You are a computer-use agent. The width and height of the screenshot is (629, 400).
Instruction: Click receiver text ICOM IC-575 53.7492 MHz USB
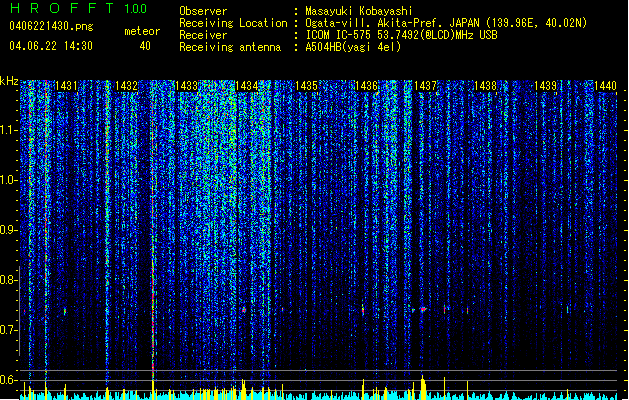(402, 35)
